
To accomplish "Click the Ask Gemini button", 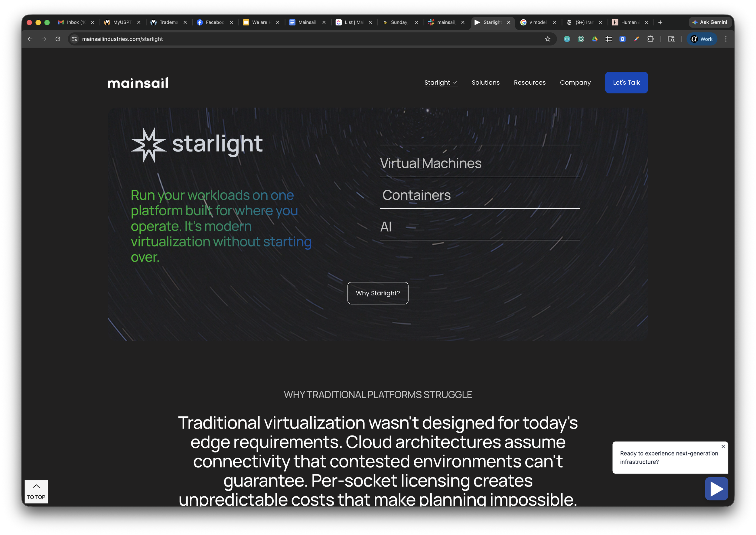I will [x=710, y=22].
